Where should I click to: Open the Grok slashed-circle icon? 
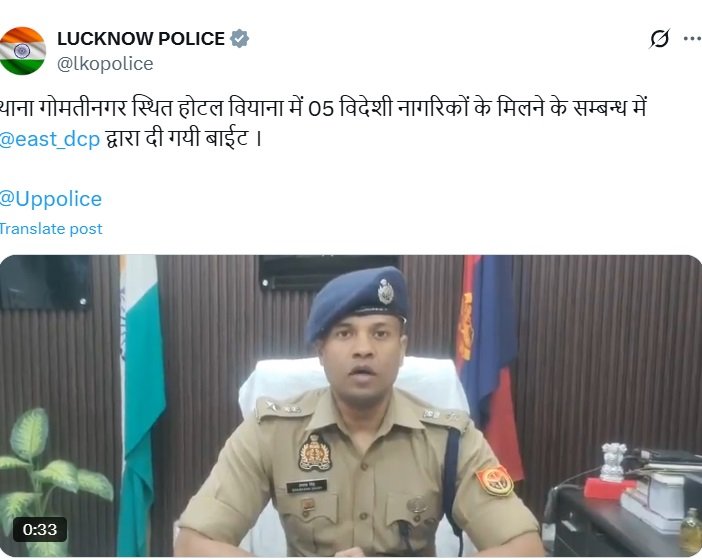[659, 38]
